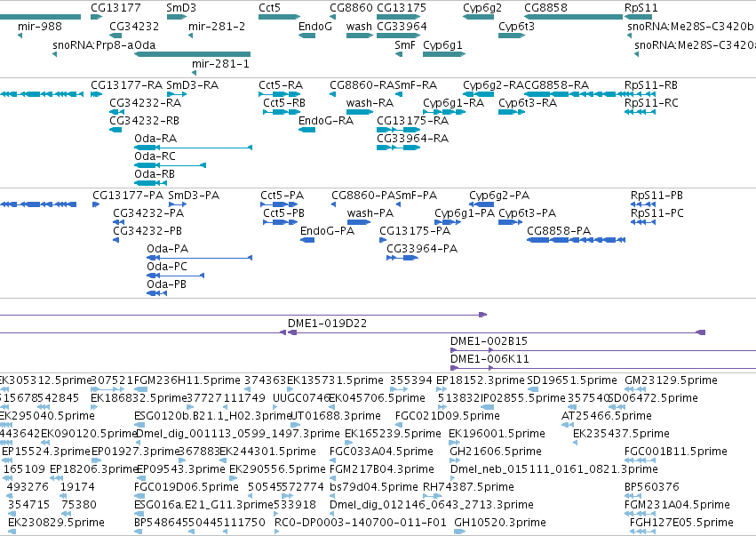Select the Oda-PC protein label
756x536 pixels.
[167, 268]
